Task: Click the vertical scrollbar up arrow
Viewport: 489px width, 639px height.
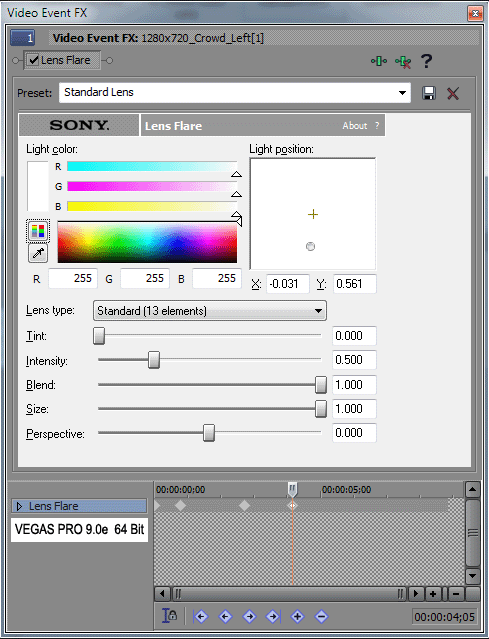Action: 473,489
